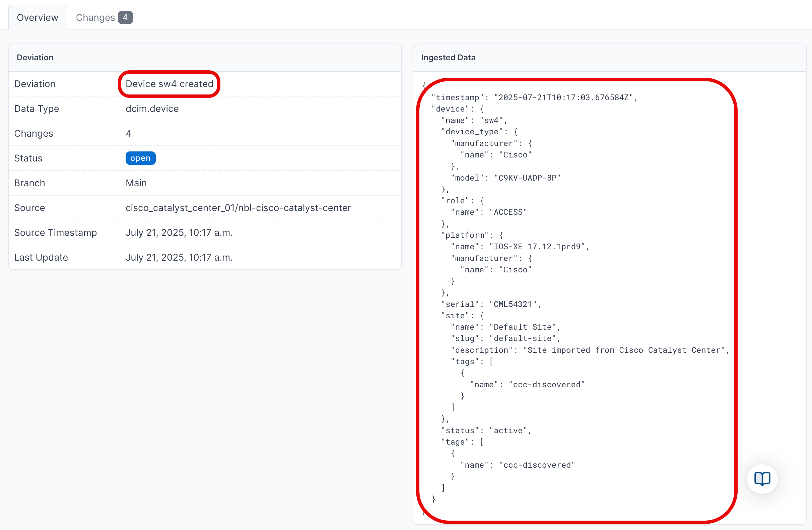Click the cisco_catalyst_center_01 source value
This screenshot has height=530, width=812.
click(x=238, y=208)
